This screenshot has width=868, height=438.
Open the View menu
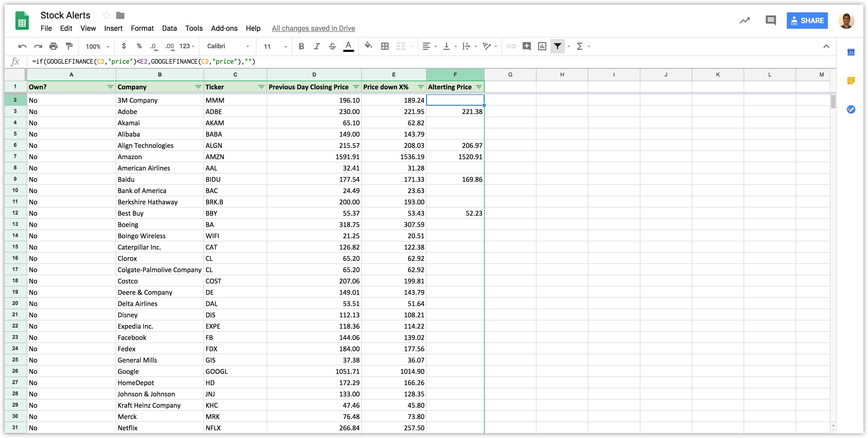tap(88, 28)
